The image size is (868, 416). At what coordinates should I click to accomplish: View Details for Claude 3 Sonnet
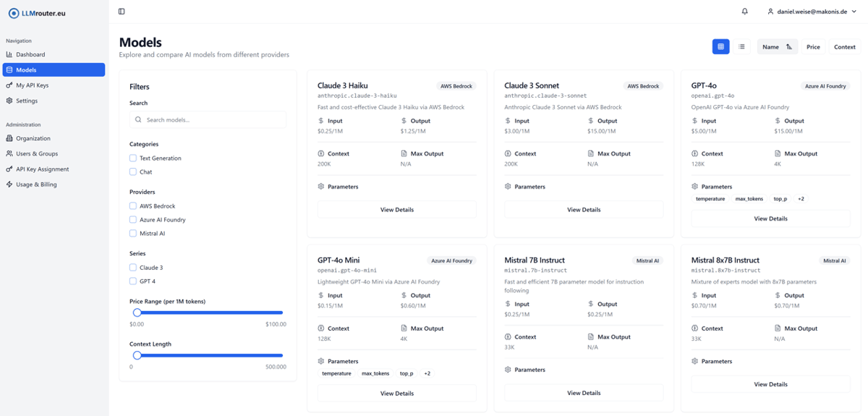[x=584, y=210]
